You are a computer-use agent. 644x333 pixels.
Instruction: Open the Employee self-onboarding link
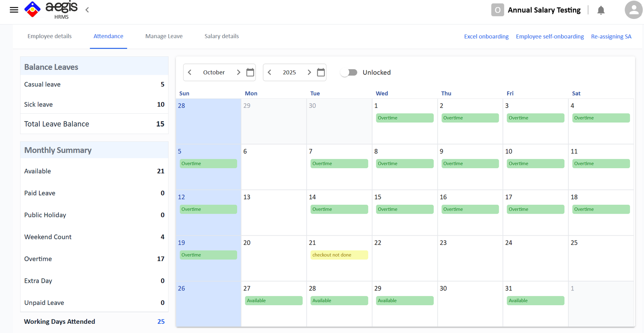coord(549,37)
